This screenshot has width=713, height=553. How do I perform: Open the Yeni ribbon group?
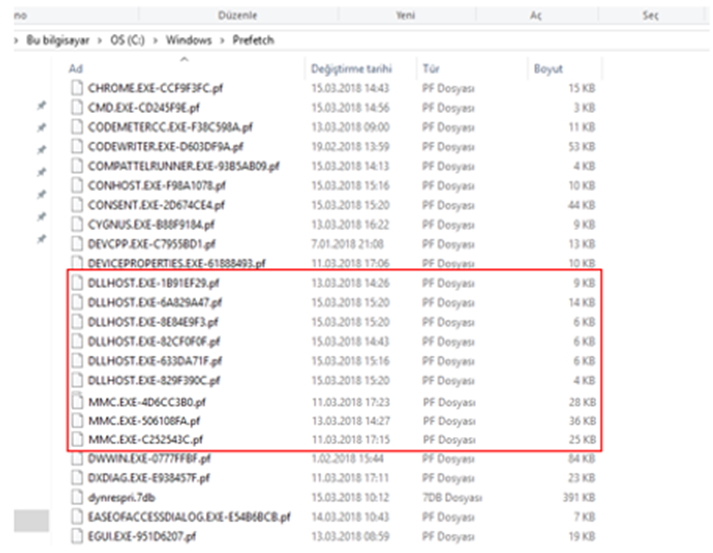point(405,15)
